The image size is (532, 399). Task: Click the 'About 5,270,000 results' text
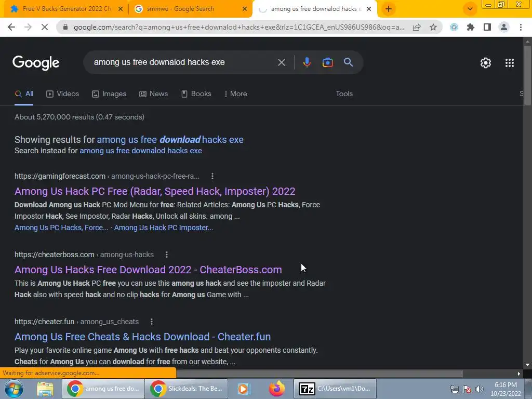point(79,117)
